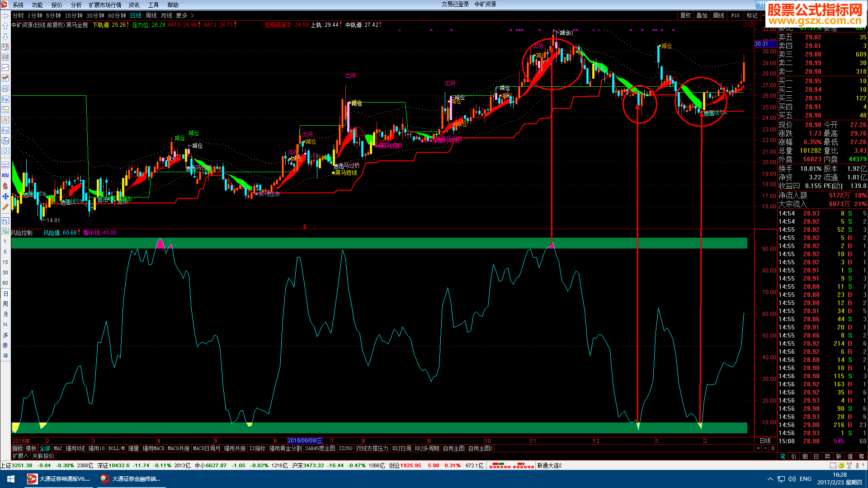Switch to 60分钟 period
Image resolution: width=868 pixels, height=488 pixels.
tap(117, 15)
